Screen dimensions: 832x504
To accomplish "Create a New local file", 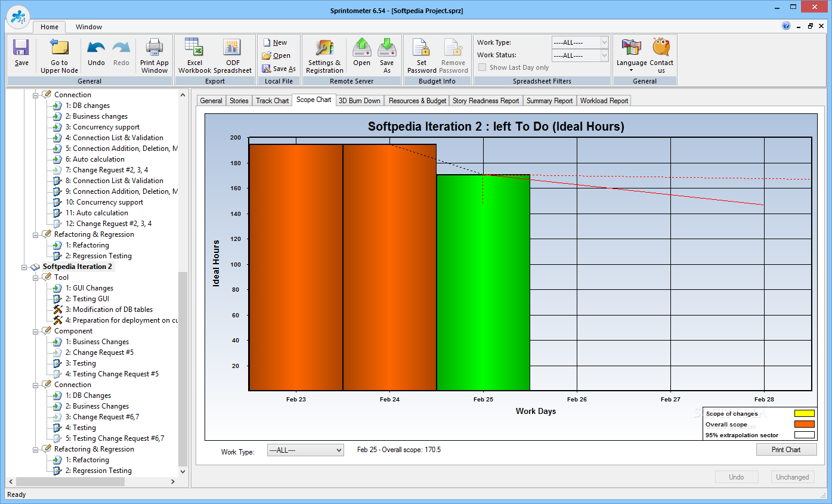I will tap(274, 42).
